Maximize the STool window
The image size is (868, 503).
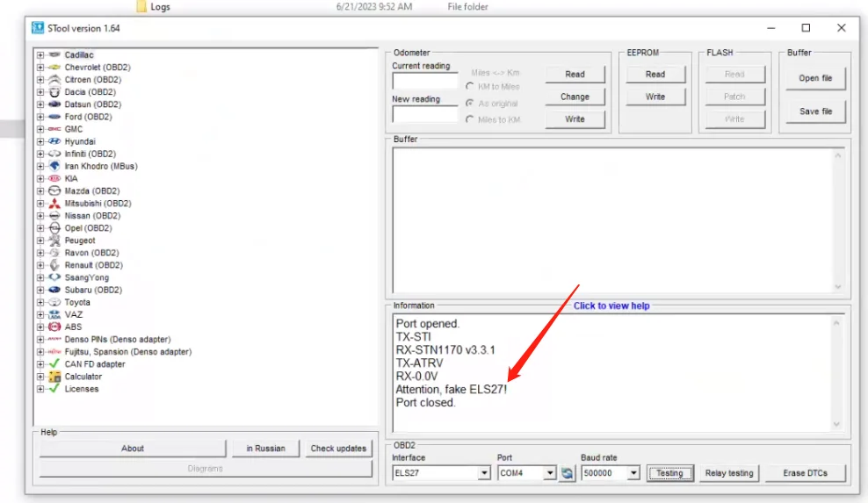806,28
